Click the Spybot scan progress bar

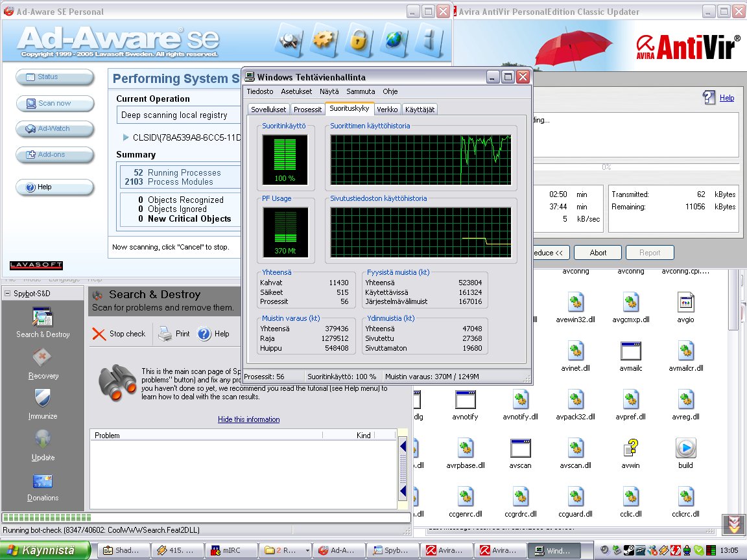click(206, 517)
